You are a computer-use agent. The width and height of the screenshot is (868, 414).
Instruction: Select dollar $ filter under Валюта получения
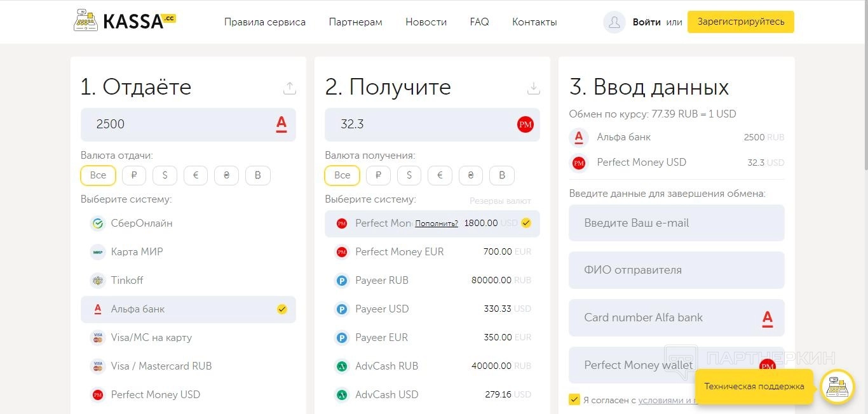409,175
